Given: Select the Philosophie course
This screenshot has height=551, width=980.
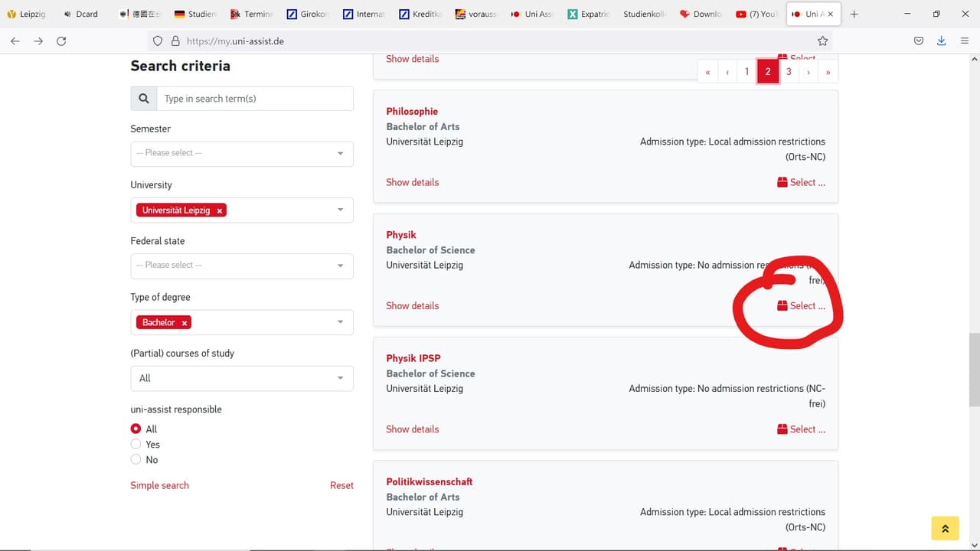Looking at the screenshot, I should click(802, 182).
